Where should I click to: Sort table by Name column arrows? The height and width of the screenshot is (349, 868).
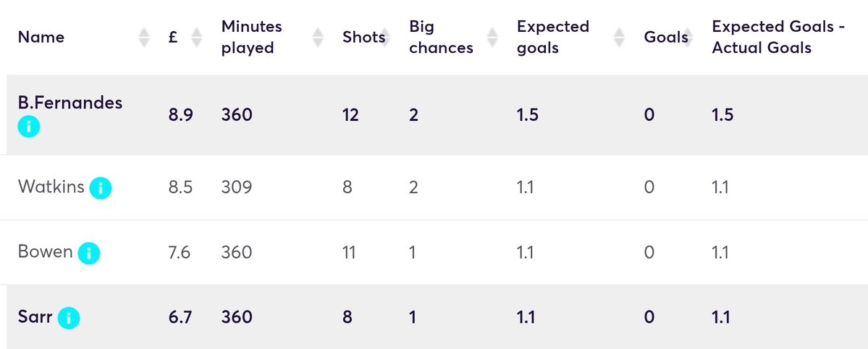tap(144, 38)
